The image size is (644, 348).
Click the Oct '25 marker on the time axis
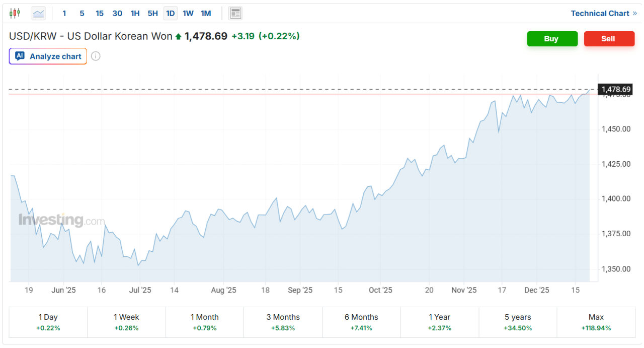[380, 290]
